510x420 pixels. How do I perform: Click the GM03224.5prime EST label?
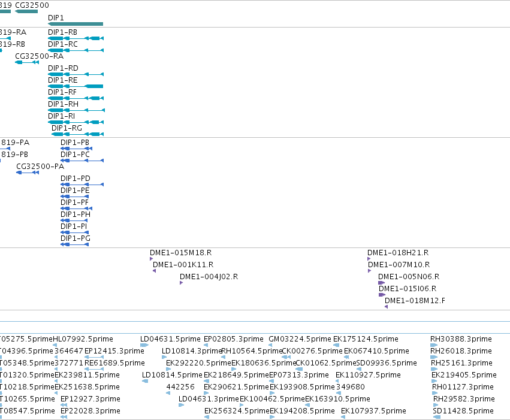click(x=300, y=339)
